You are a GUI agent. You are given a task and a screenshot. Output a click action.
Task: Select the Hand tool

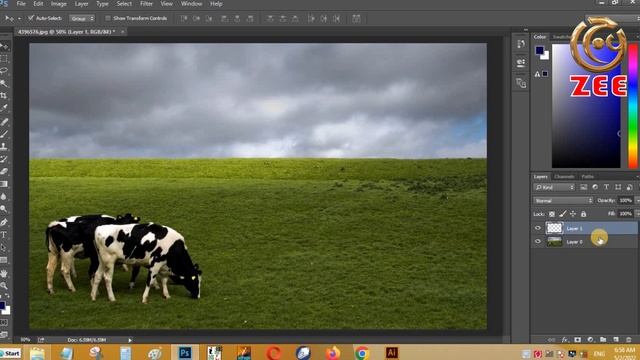(x=4, y=273)
